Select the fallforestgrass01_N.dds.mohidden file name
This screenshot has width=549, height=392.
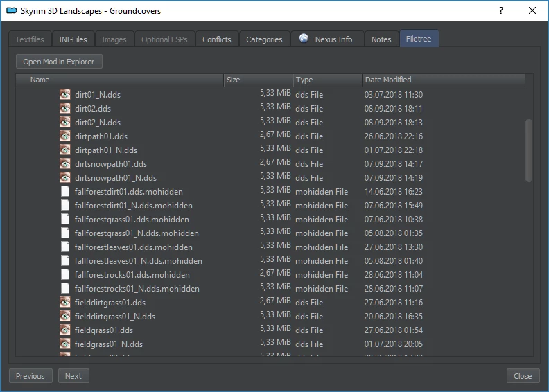click(x=137, y=233)
